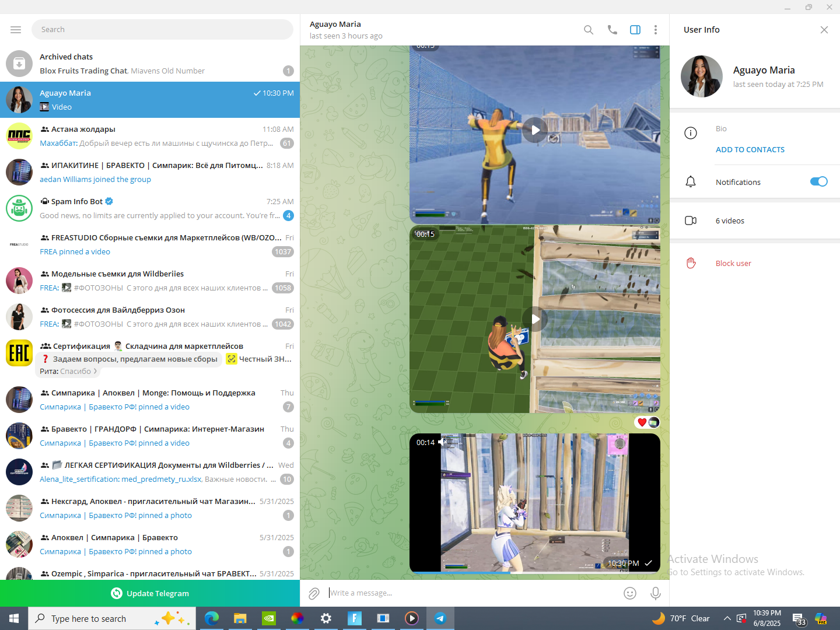Screen dimensions: 840x630
Task: Click the Search chats field
Action: pyautogui.click(x=162, y=30)
